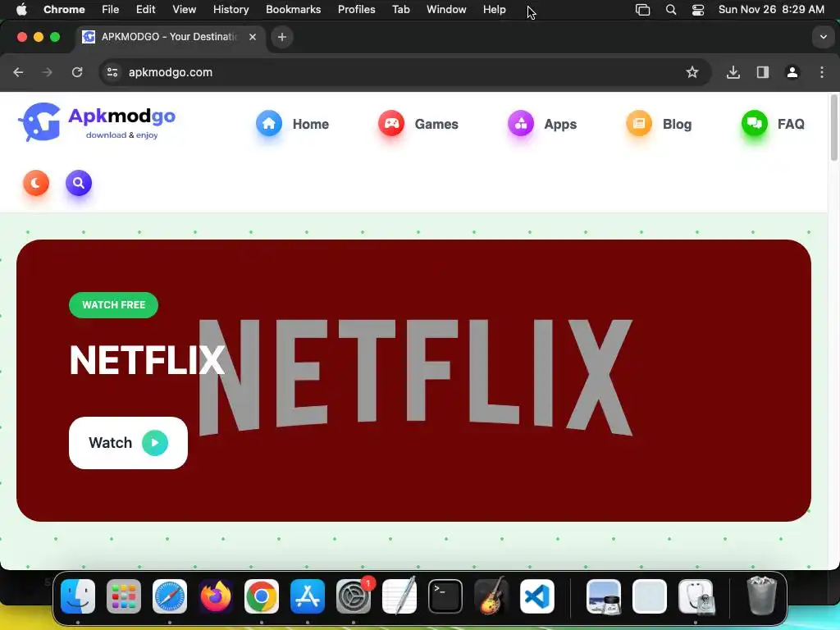Open Chrome three-dot menu
The width and height of the screenshot is (840, 630).
pyautogui.click(x=822, y=72)
